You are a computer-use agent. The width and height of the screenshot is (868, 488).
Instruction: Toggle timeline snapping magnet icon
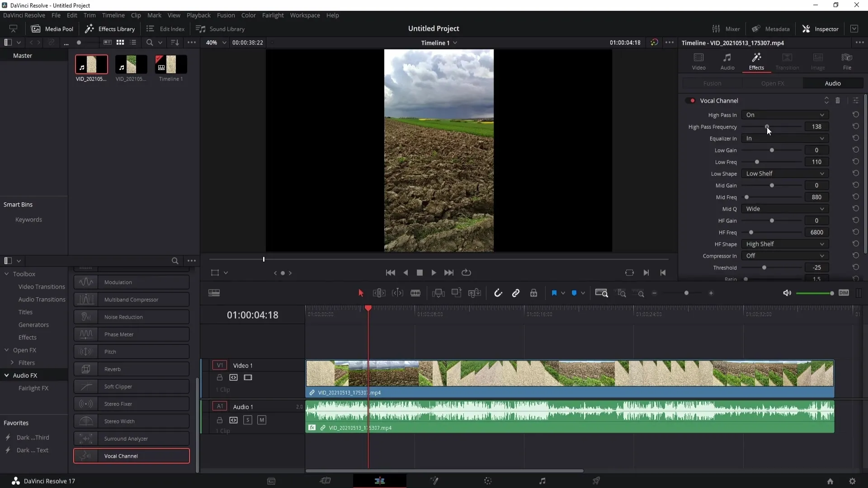pyautogui.click(x=498, y=293)
